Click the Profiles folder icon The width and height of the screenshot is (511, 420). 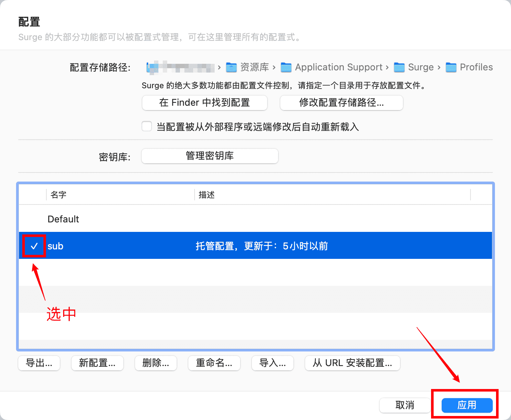click(451, 67)
